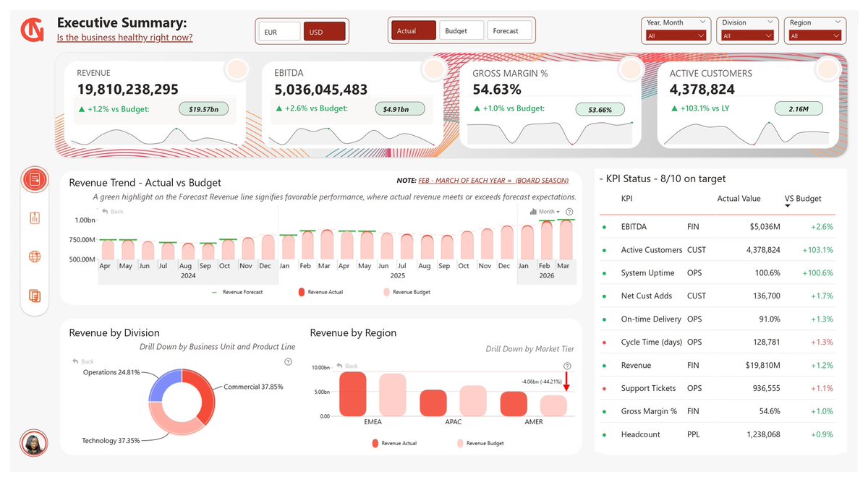Viewport: 868px width, 482px height.
Task: Open the Division filter dropdown
Action: coord(748,35)
